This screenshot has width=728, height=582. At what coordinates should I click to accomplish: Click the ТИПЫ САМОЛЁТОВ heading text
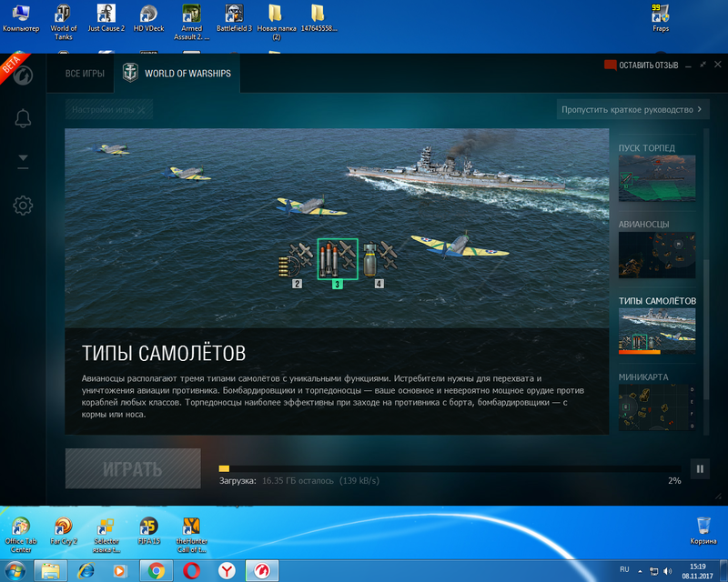pos(164,353)
